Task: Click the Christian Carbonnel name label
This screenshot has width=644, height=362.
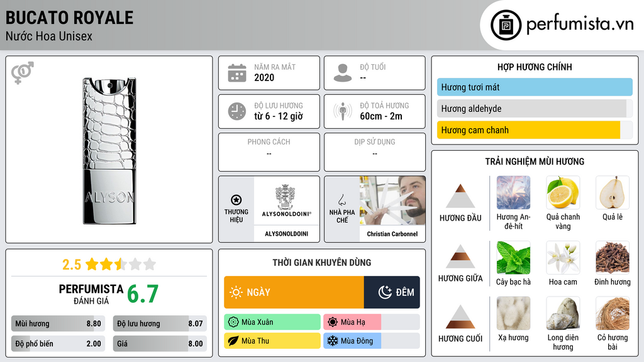Action: [392, 234]
